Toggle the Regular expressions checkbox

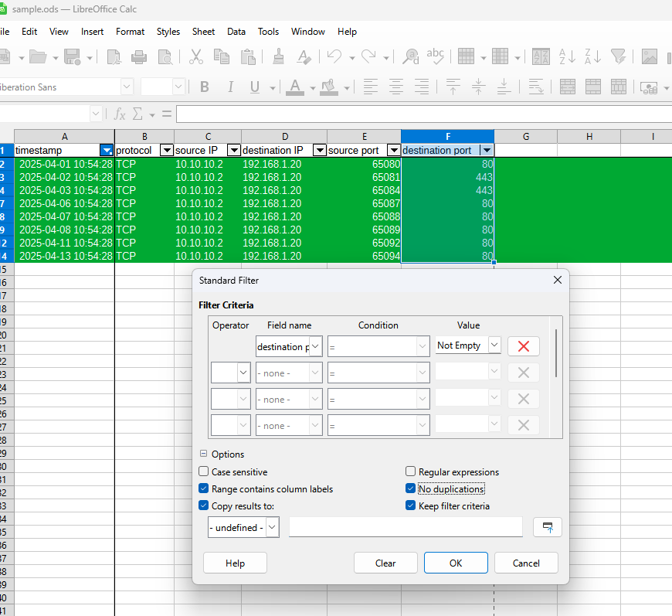click(411, 471)
